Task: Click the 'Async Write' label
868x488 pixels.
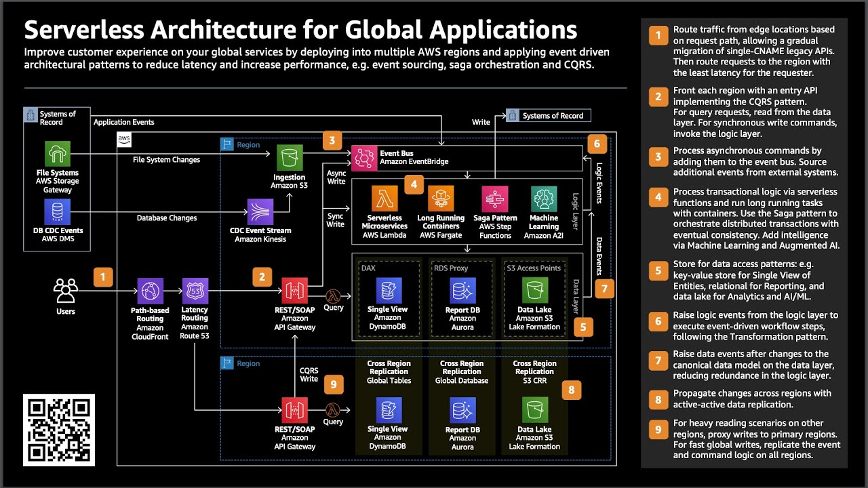Action: [x=336, y=177]
